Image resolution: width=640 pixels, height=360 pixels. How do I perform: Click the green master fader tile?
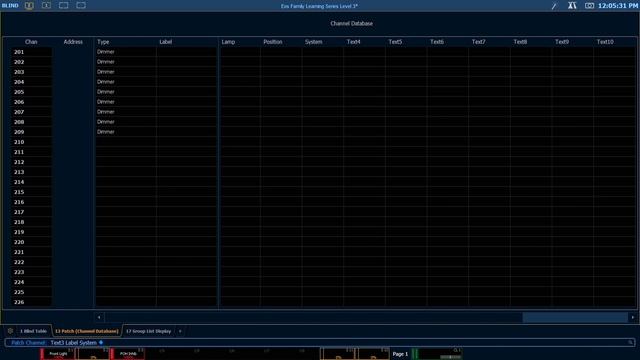click(437, 354)
